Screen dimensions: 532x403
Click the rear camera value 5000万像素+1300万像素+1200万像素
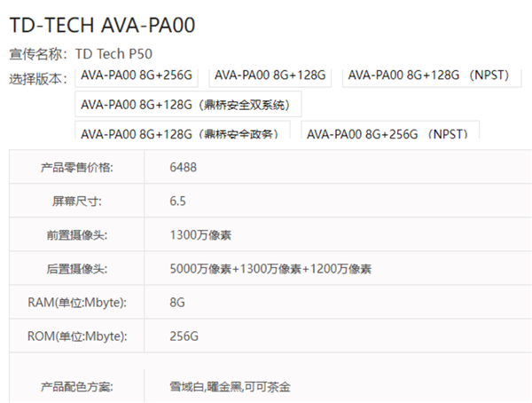click(270, 269)
